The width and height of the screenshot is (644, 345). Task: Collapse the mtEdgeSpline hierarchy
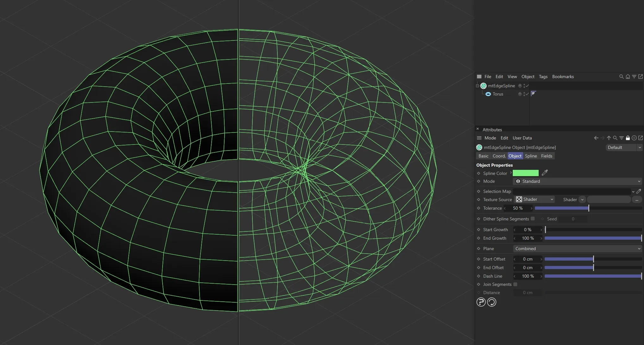coord(477,86)
